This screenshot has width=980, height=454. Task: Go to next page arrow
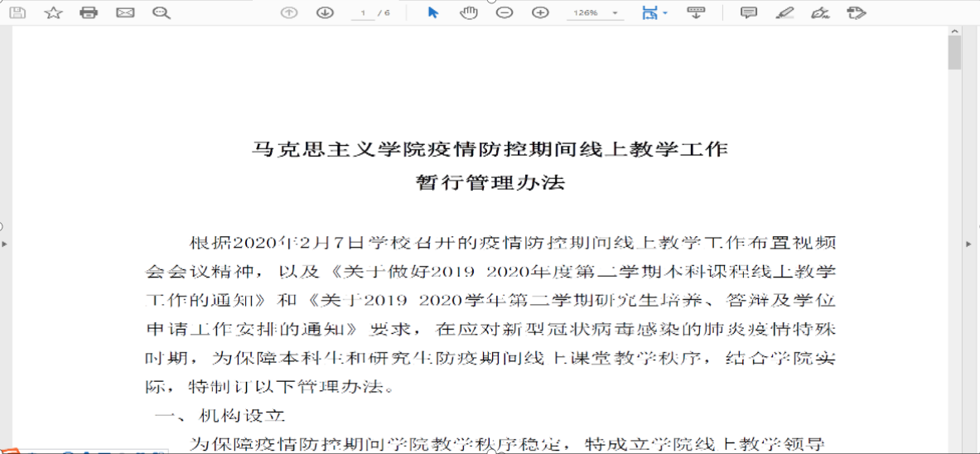point(325,12)
